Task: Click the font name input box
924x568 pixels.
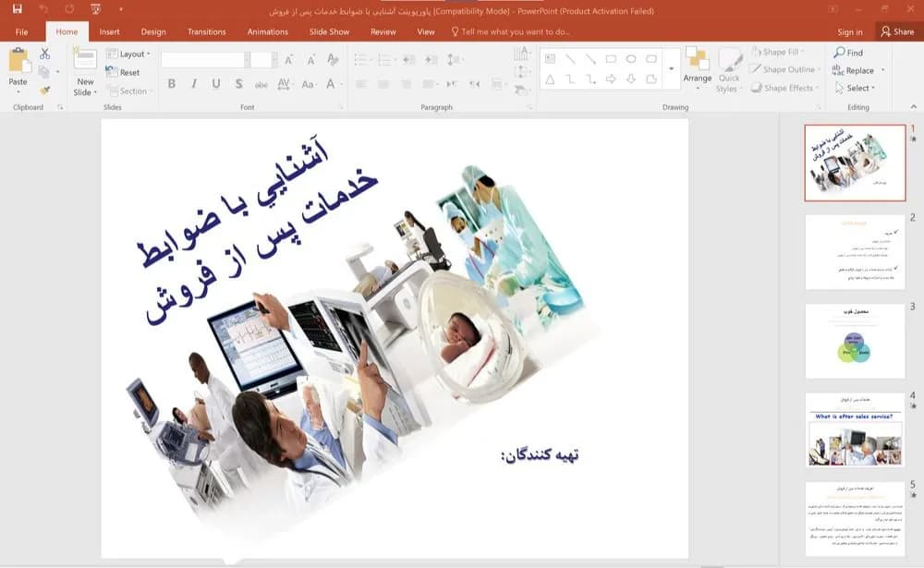Action: click(x=202, y=59)
